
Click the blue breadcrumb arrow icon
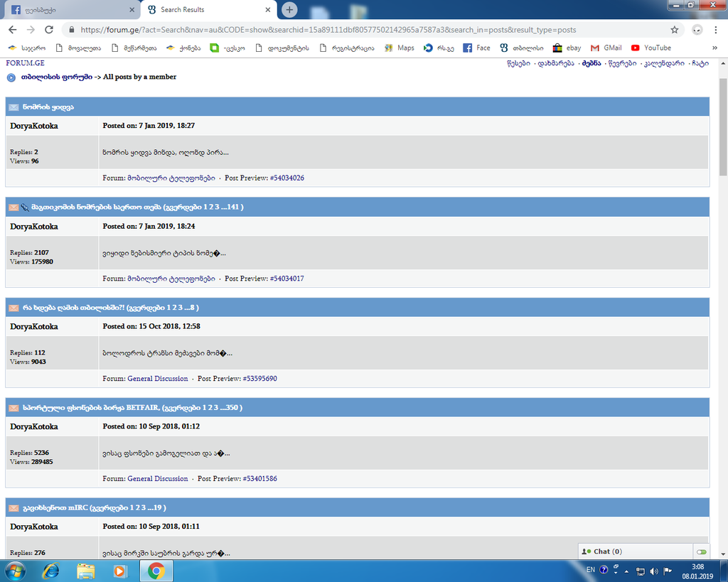(x=11, y=77)
